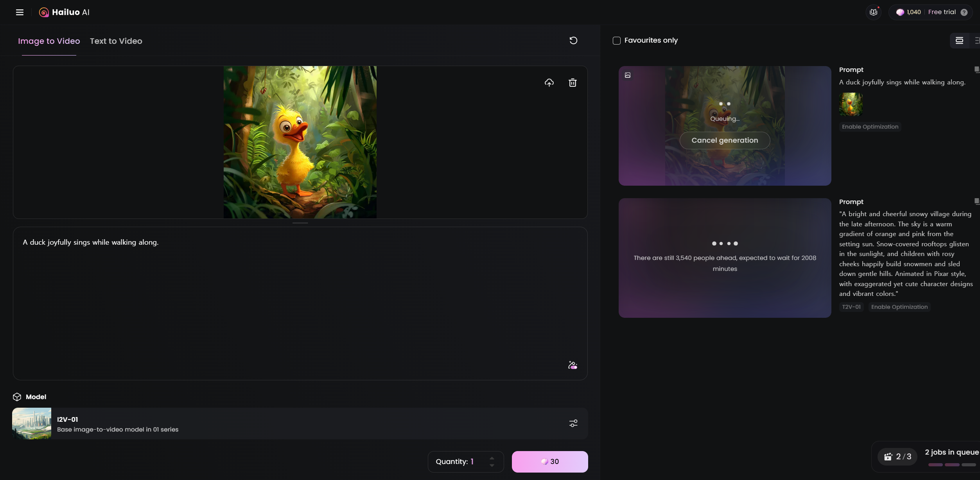Delete the uploaded duck image
This screenshot has height=480, width=980.
(573, 82)
